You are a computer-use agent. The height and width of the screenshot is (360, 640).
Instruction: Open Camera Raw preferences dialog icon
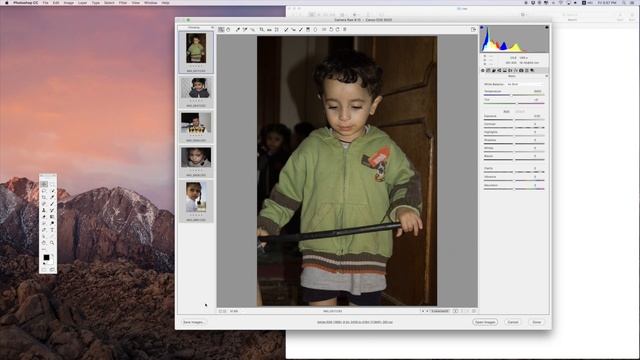click(324, 29)
